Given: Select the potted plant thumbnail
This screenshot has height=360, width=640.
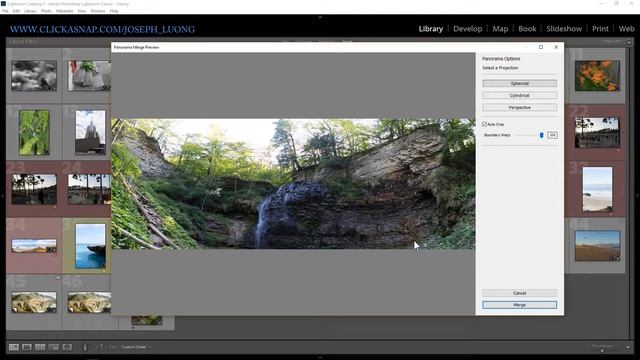Looking at the screenshot, I should (x=89, y=76).
